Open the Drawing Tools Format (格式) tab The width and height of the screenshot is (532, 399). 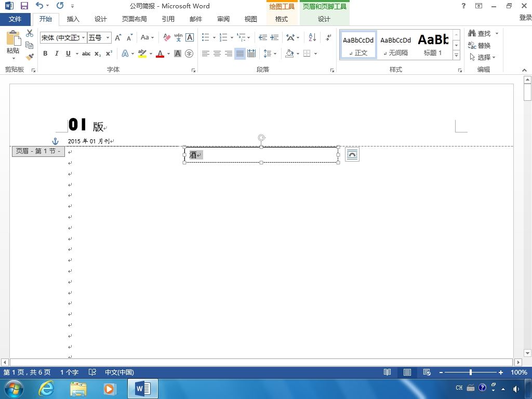(281, 19)
